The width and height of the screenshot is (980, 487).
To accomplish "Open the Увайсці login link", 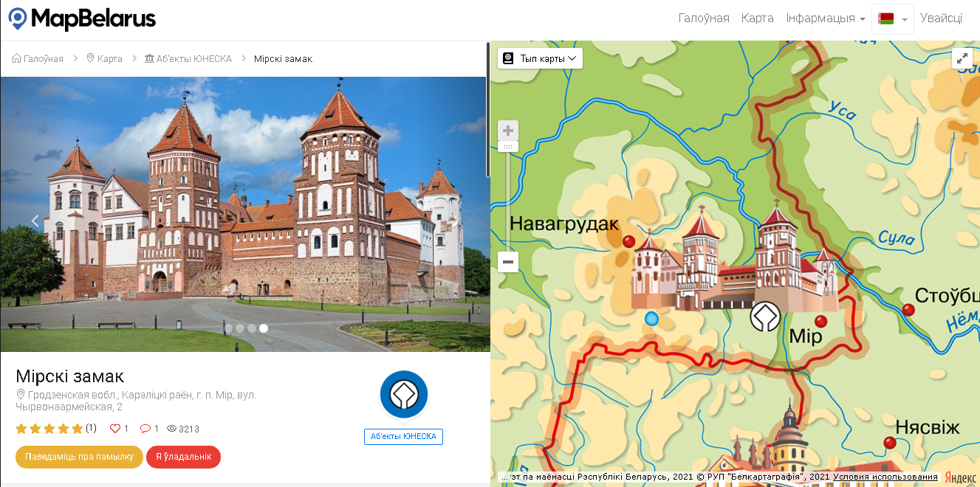I will pos(941,18).
